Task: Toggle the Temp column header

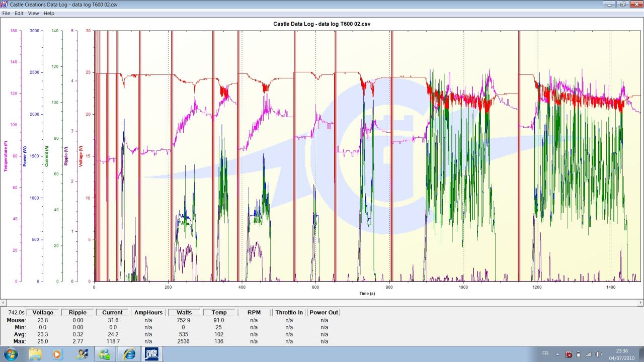Action: pyautogui.click(x=219, y=312)
